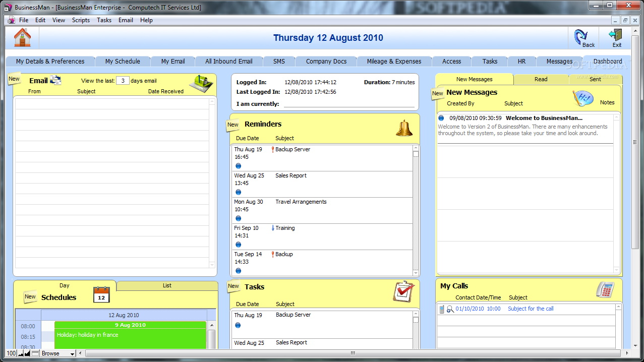Click the I am currently status field
Image resolution: width=644 pixels, height=362 pixels.
pos(349,104)
